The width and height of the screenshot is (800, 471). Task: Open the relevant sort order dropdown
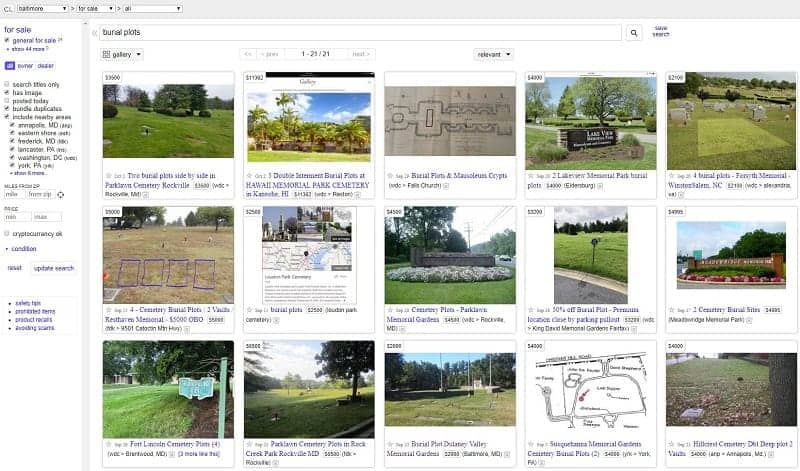(x=494, y=54)
